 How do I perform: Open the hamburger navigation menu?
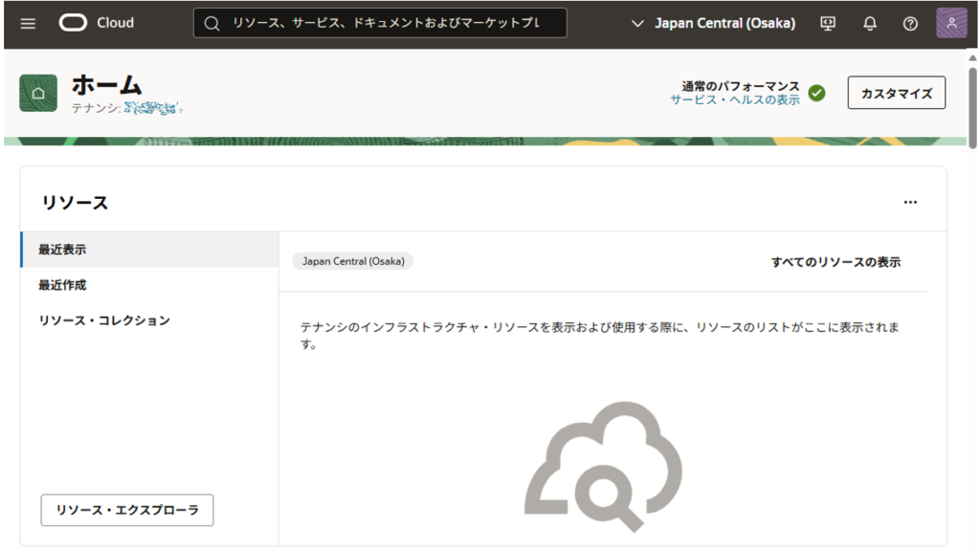(x=28, y=23)
